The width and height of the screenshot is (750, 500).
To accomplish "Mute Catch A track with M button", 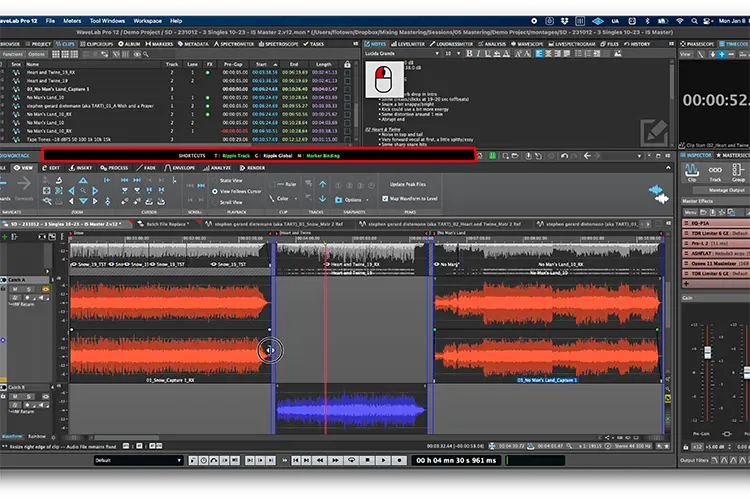I will pyautogui.click(x=15, y=289).
